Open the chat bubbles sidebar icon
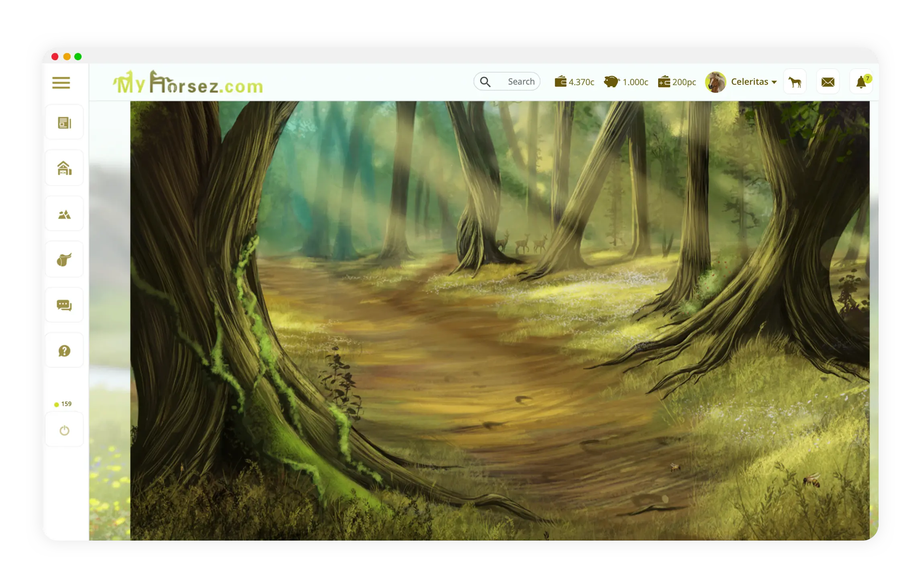The height and width of the screenshot is (588, 920). coord(64,305)
